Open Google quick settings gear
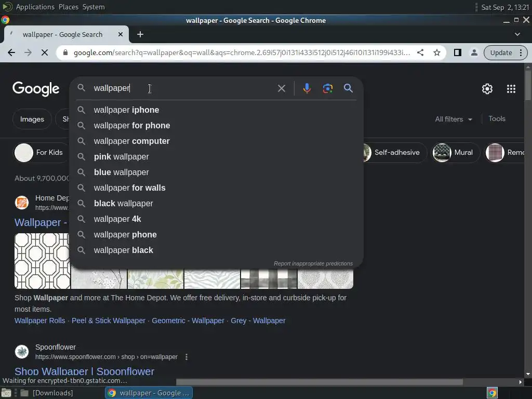The image size is (532, 399). click(x=487, y=89)
